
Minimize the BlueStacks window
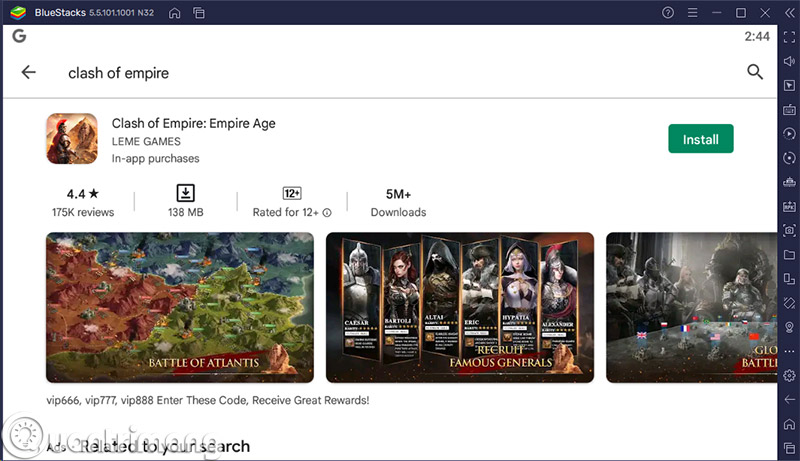coord(716,13)
